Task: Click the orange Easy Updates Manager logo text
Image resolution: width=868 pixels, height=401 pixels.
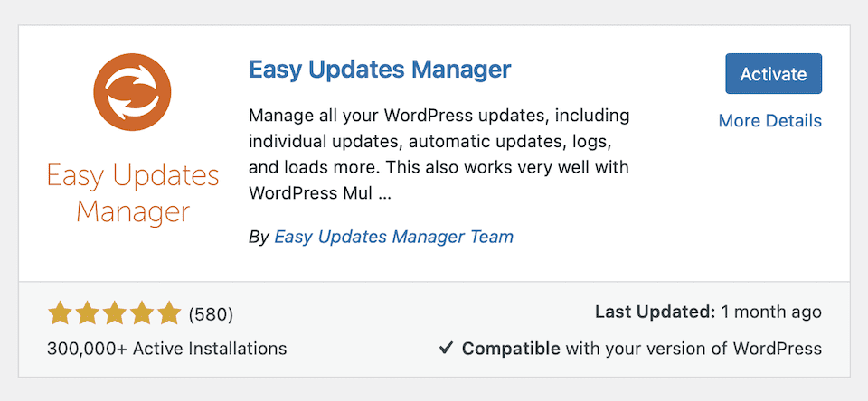Action: pyautogui.click(x=133, y=192)
